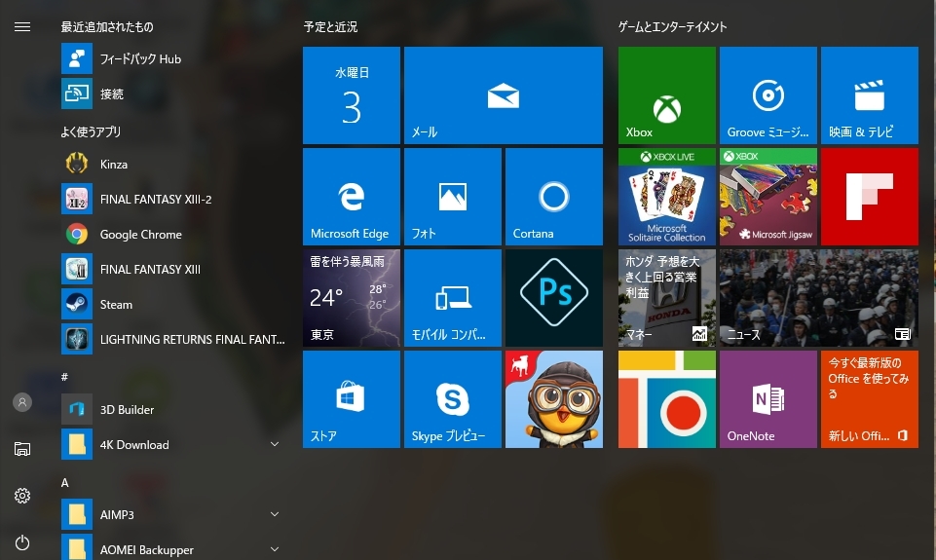Open the ニュース news tile
Screen dimensions: 936x560
pos(819,298)
